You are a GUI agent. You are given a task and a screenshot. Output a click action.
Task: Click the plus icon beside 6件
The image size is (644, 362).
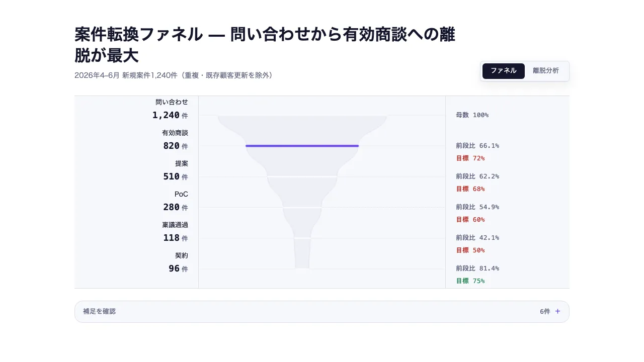coord(557,311)
